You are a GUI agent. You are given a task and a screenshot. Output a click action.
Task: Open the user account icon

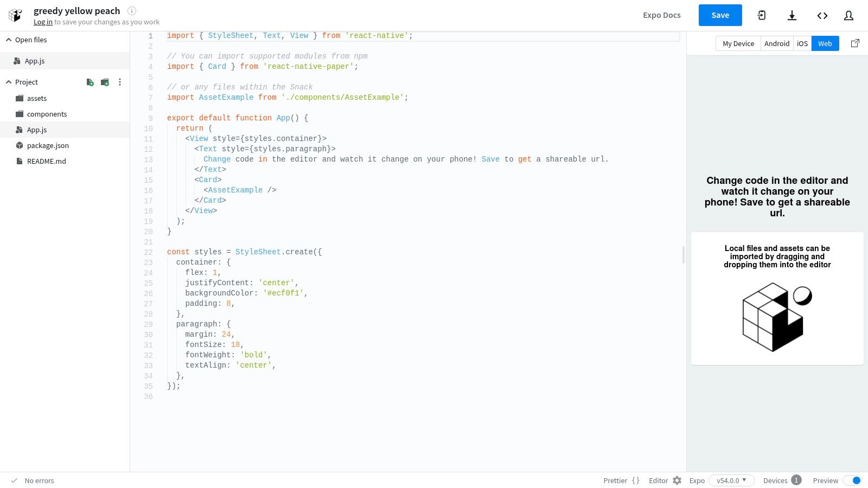coord(849,15)
